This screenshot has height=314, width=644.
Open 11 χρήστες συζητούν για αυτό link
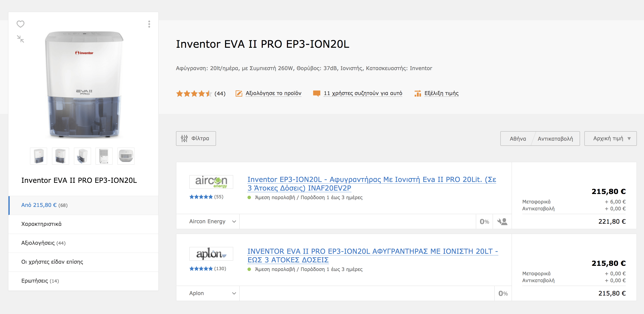[x=363, y=93]
